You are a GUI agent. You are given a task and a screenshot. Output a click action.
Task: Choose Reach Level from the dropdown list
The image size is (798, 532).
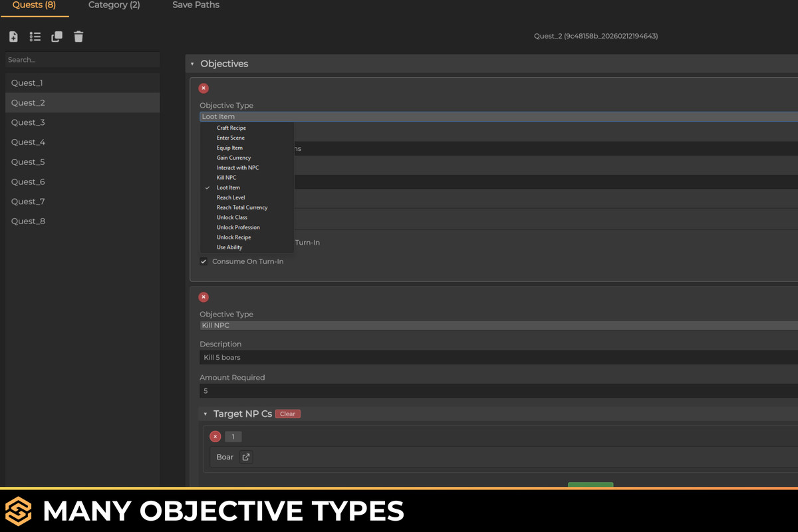(x=231, y=198)
